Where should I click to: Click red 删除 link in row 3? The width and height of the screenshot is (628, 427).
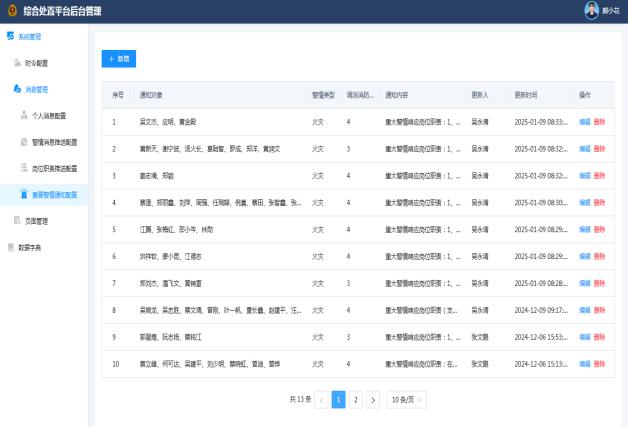coord(599,176)
